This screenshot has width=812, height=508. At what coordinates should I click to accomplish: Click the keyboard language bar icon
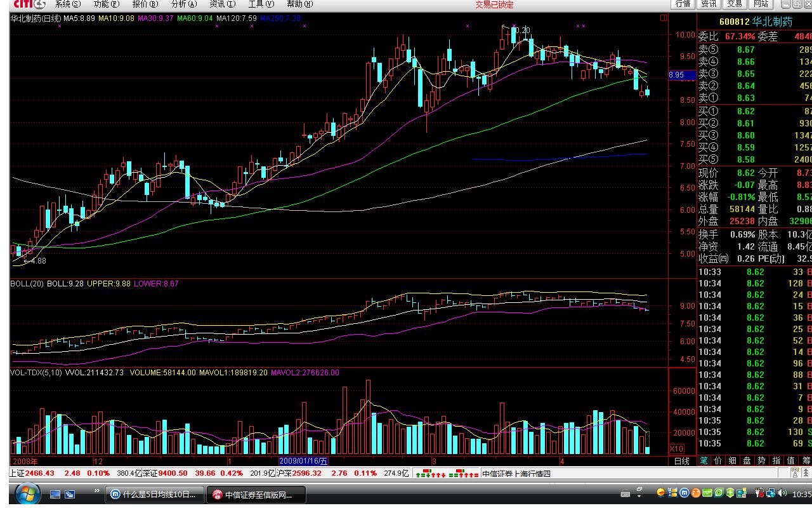[625, 494]
